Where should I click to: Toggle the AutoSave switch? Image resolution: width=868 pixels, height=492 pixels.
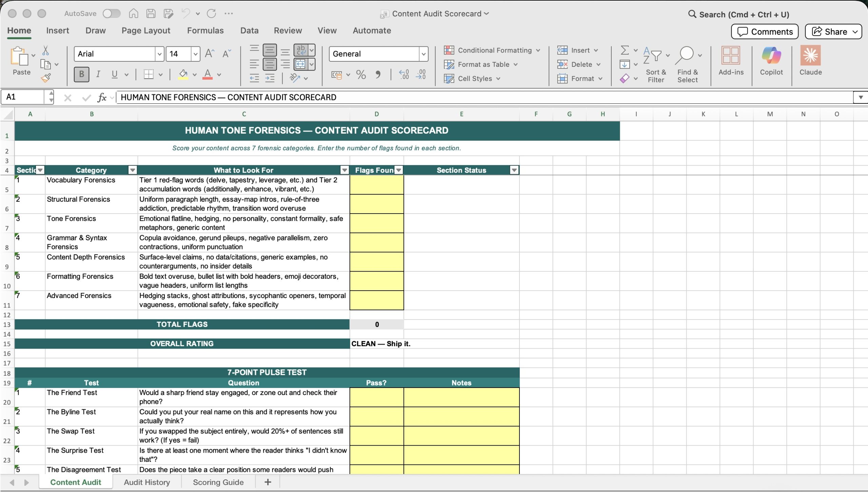point(112,14)
